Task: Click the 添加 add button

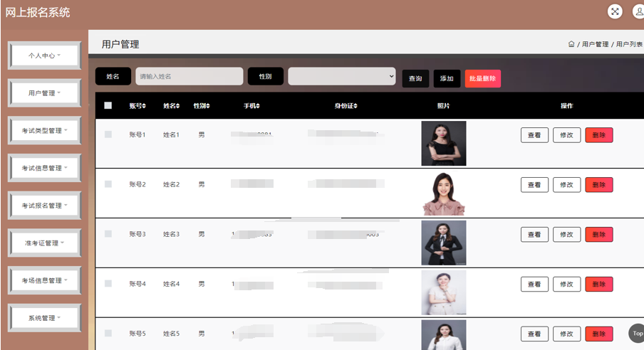Action: 447,78
